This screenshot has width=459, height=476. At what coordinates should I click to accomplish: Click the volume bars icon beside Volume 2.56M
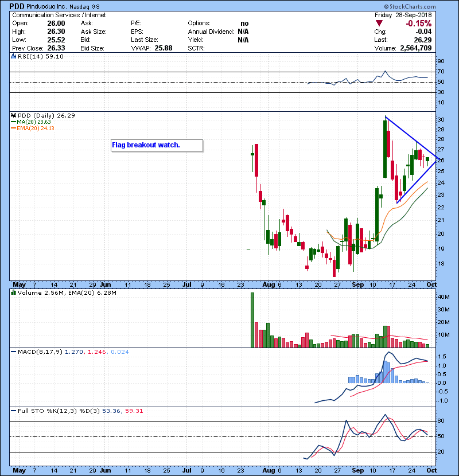click(x=13, y=292)
